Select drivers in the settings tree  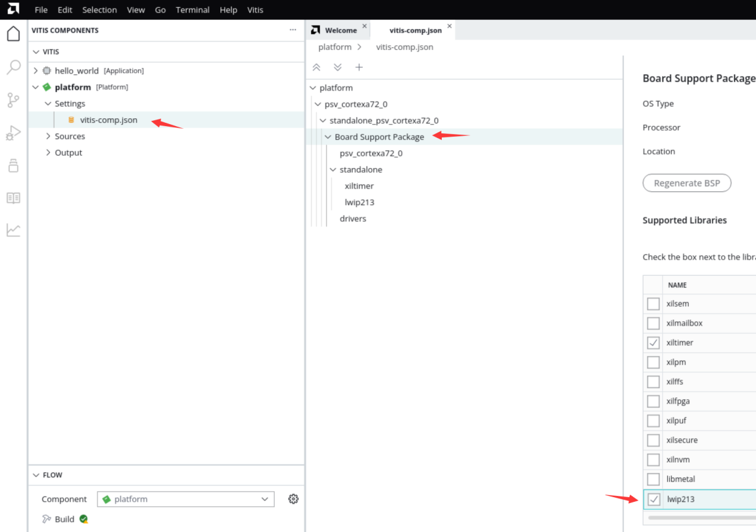[x=353, y=219]
